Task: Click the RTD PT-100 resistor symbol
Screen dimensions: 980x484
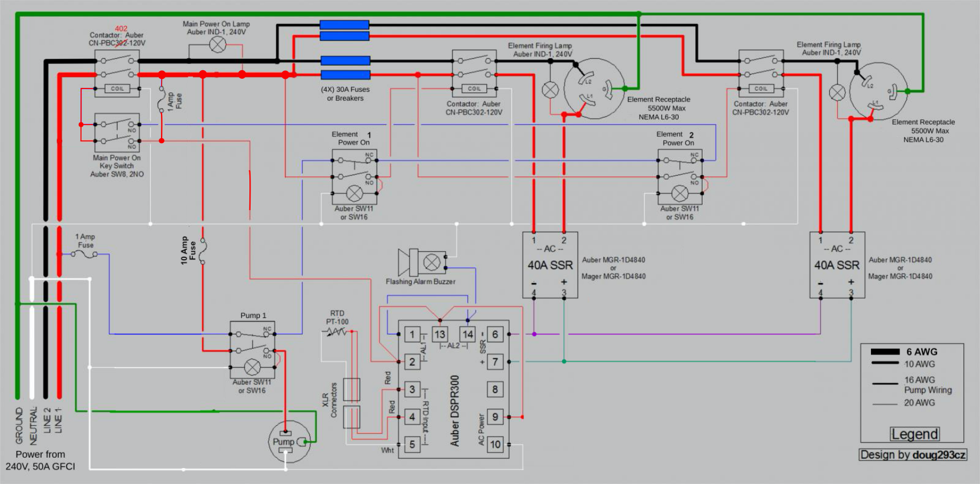Action: click(x=337, y=332)
